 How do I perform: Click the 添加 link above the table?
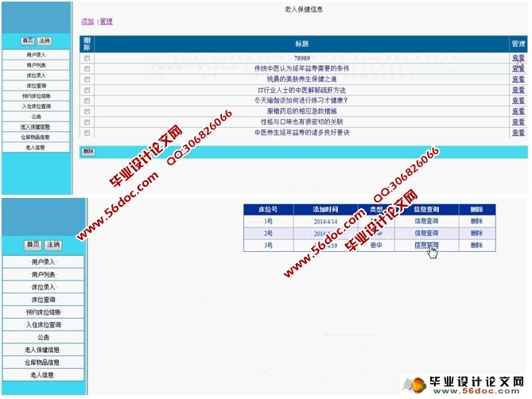click(x=87, y=21)
